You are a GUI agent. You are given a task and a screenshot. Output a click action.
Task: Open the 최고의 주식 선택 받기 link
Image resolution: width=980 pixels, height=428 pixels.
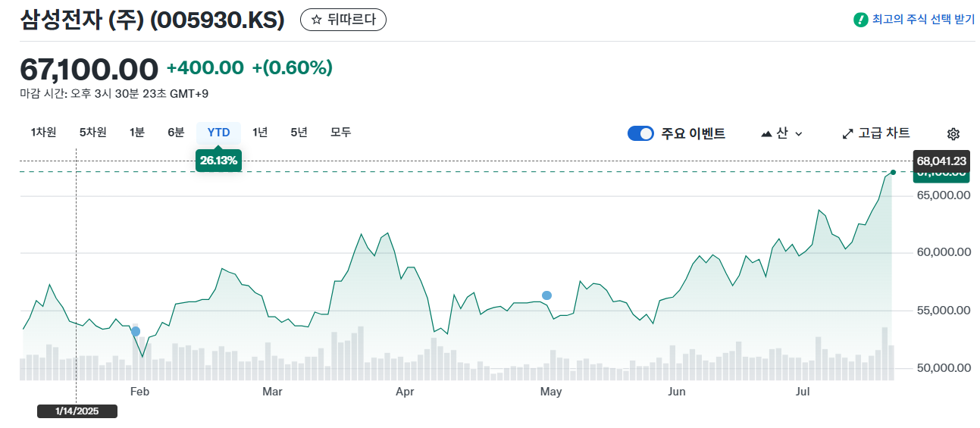pyautogui.click(x=923, y=20)
